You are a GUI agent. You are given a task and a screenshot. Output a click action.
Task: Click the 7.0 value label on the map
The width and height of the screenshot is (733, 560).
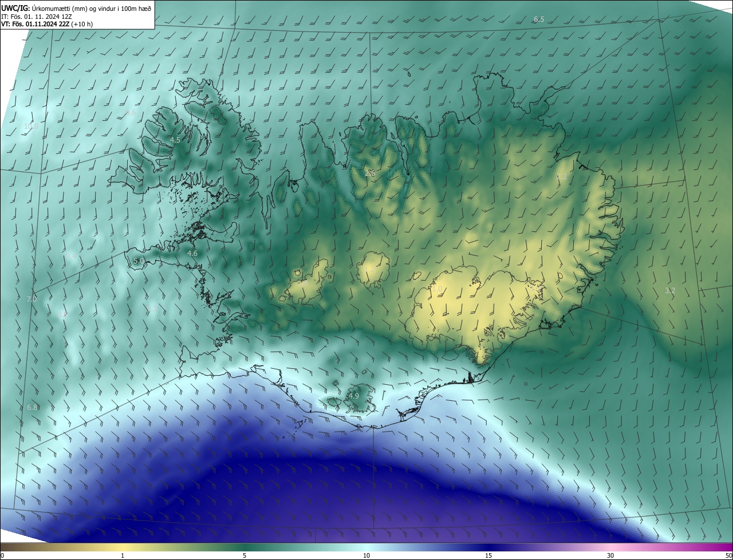click(x=31, y=299)
